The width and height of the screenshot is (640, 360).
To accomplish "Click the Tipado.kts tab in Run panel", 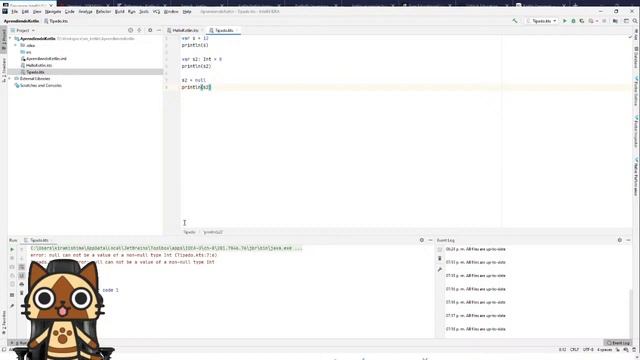I will tap(37, 240).
